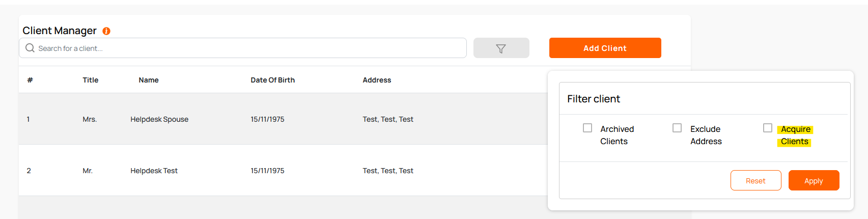Sort by the Name column header
868x219 pixels.
click(149, 80)
